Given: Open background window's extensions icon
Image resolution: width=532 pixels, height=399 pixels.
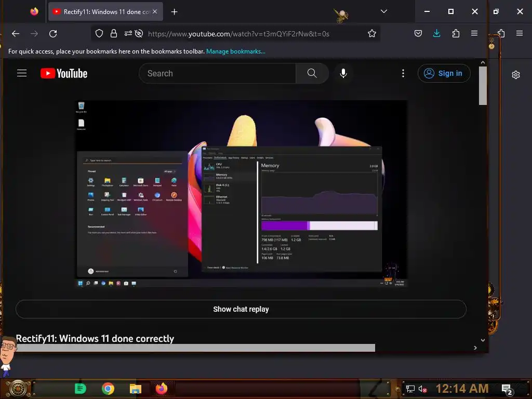Looking at the screenshot, I should [501, 33].
